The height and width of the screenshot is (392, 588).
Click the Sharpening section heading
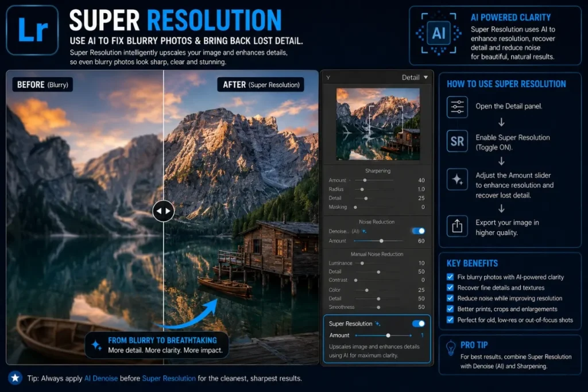pos(378,171)
